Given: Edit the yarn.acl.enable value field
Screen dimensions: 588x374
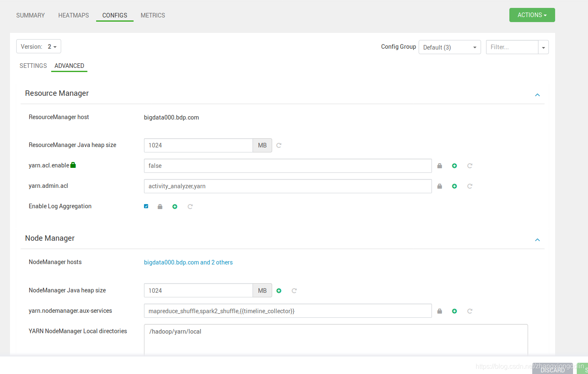Looking at the screenshot, I should click(x=288, y=166).
